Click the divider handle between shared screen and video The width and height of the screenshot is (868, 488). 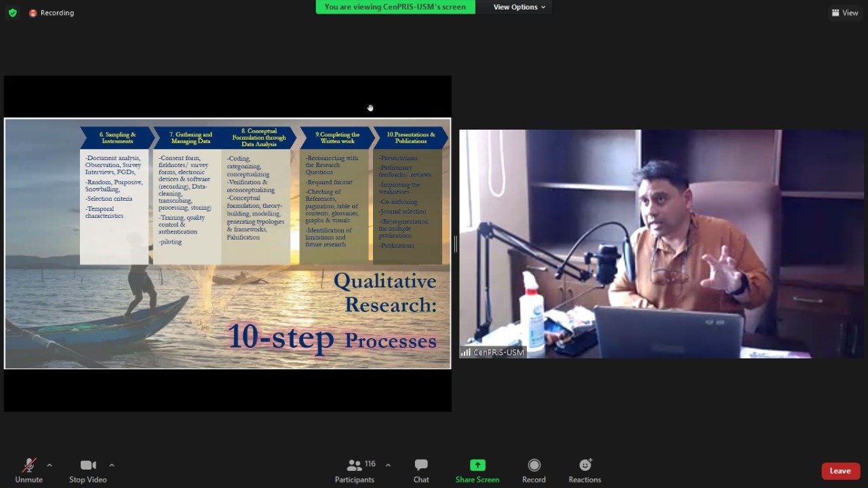[455, 244]
